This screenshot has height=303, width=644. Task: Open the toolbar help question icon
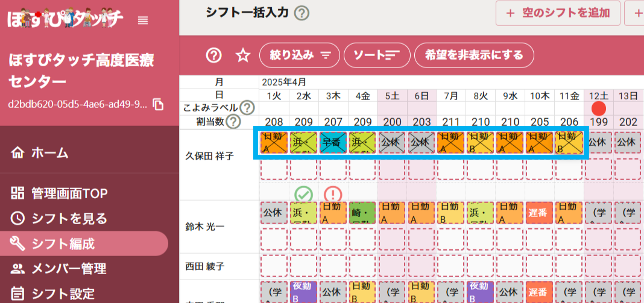click(214, 56)
